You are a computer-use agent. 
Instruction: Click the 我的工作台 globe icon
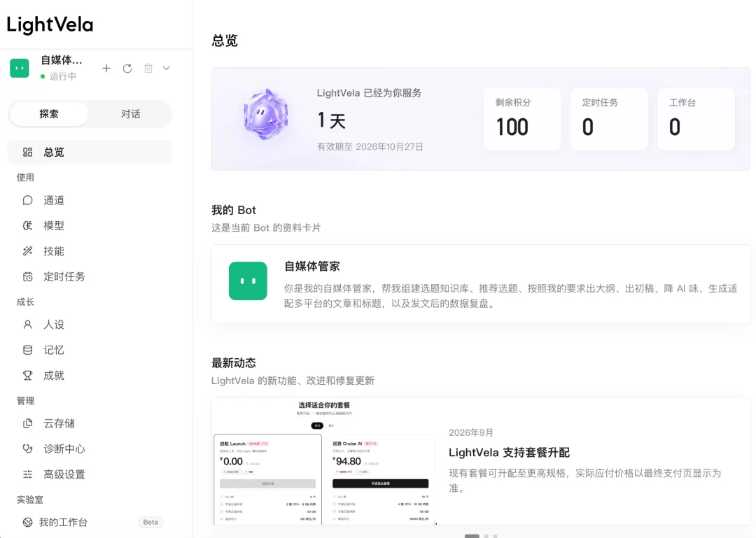[x=27, y=522]
